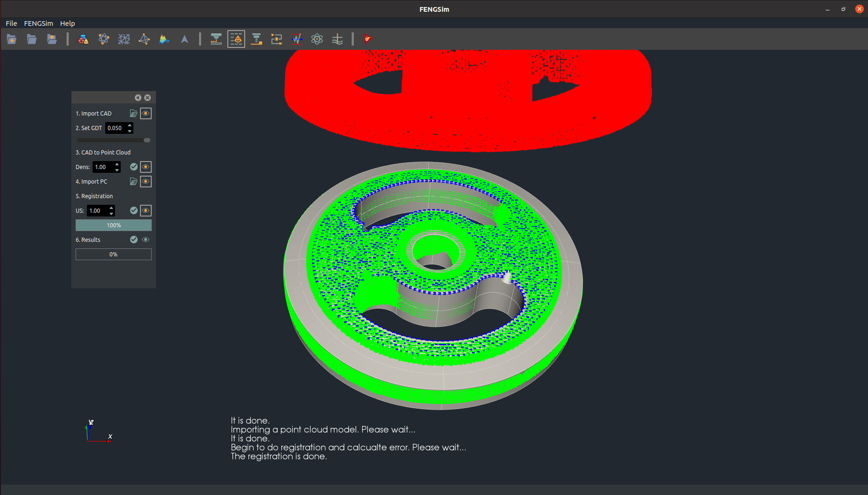Open the folder icon beside Import PC
The width and height of the screenshot is (868, 495).
tap(133, 182)
